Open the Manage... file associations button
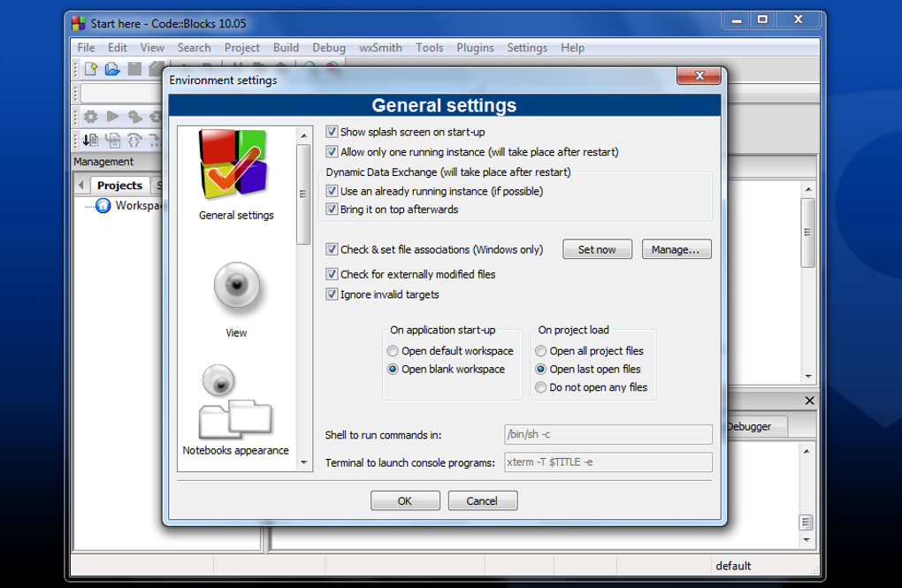Viewport: 902px width, 588px height. coord(676,249)
